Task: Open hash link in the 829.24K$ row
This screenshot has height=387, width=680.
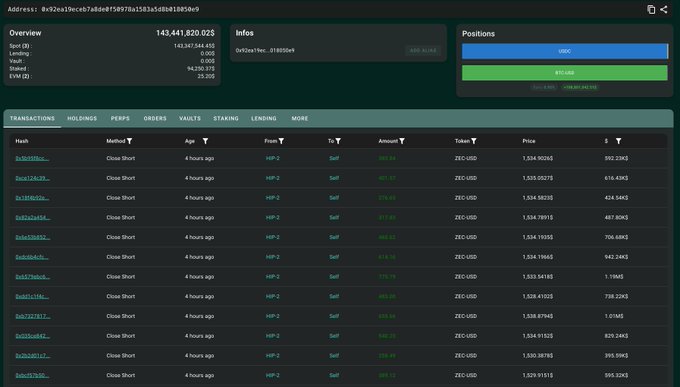Action: click(33, 336)
